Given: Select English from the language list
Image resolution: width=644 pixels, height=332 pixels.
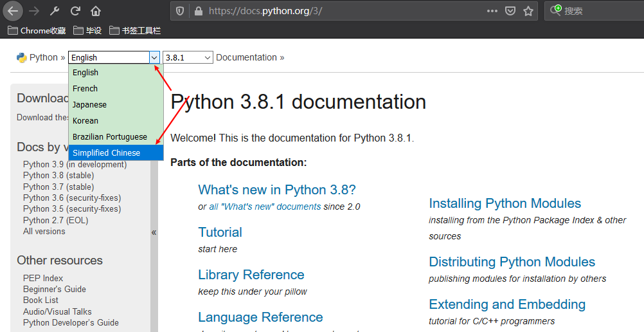Looking at the screenshot, I should pos(116,73).
